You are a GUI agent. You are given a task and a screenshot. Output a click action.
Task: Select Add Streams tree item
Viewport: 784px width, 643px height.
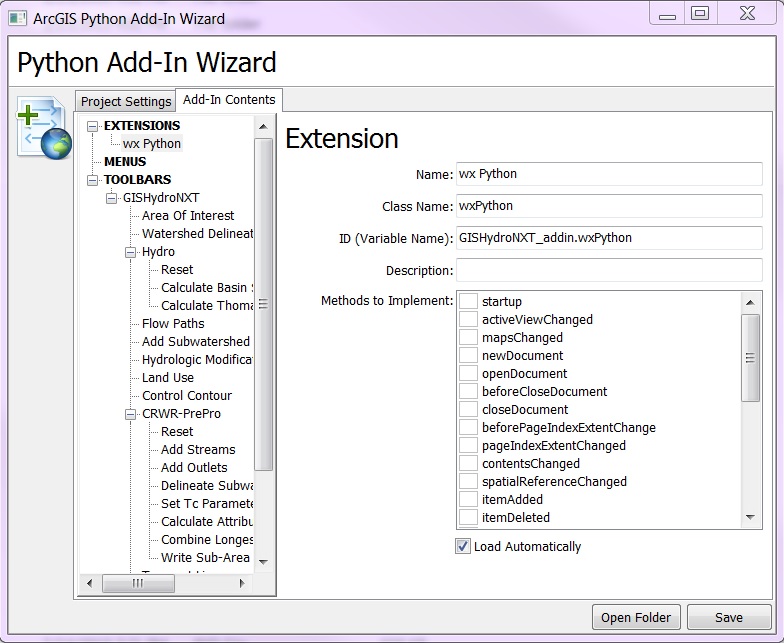[198, 450]
